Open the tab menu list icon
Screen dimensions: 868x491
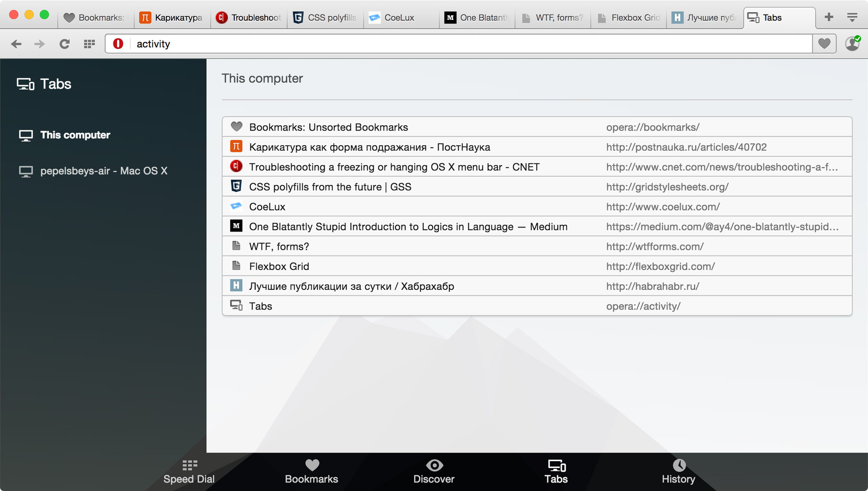[x=852, y=17]
